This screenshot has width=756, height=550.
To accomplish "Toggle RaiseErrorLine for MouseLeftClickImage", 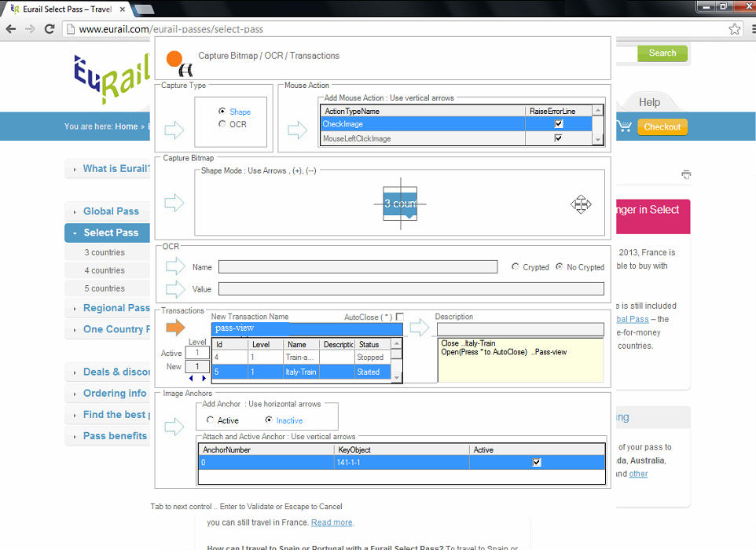I will (x=558, y=138).
